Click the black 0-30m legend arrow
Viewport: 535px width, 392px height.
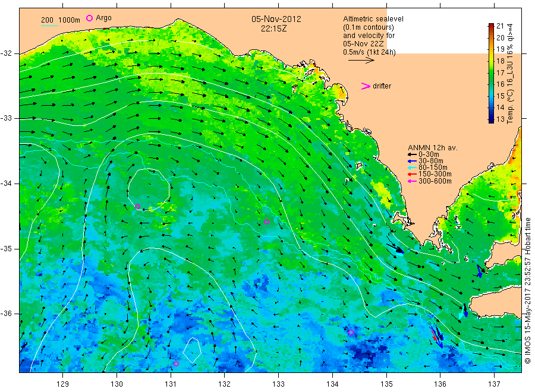point(412,155)
